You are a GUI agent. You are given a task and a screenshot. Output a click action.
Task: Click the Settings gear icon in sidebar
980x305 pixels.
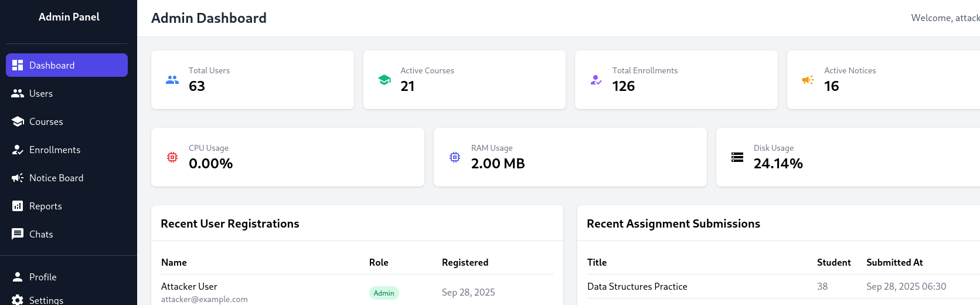(18, 300)
